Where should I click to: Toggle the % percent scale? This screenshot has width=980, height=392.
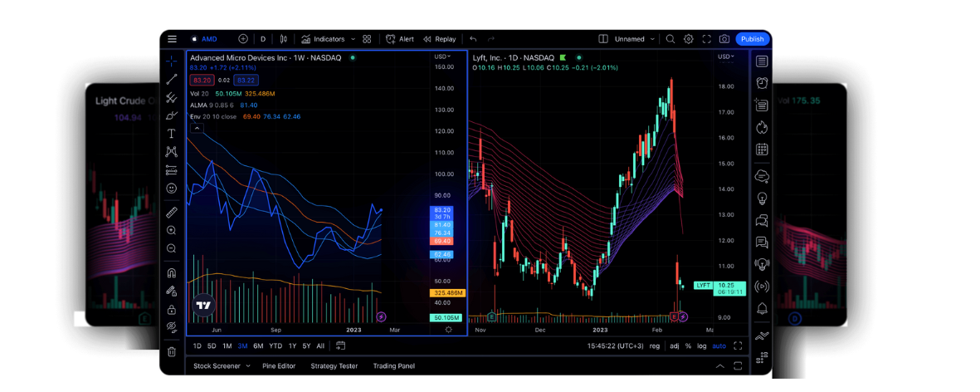pos(688,345)
